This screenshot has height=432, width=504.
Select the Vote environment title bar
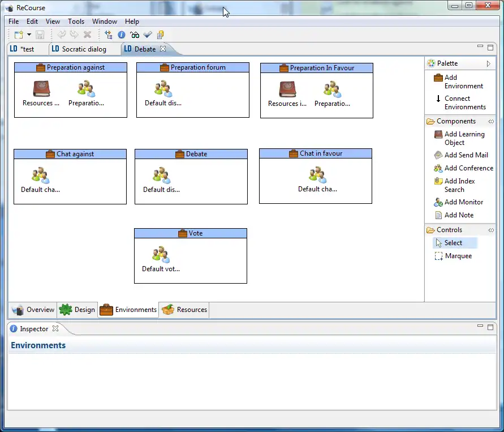(191, 233)
